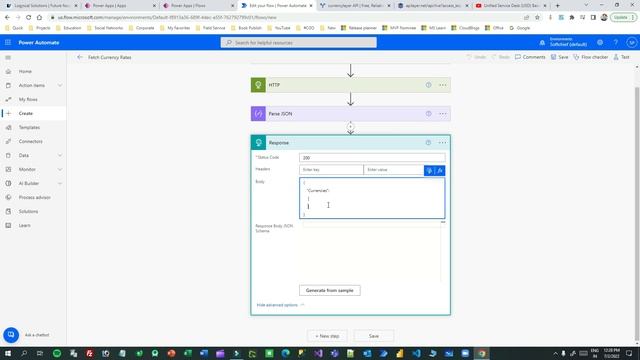Open Chrome from the taskbar
Viewport: 640px width, 360px height.
tap(482, 353)
